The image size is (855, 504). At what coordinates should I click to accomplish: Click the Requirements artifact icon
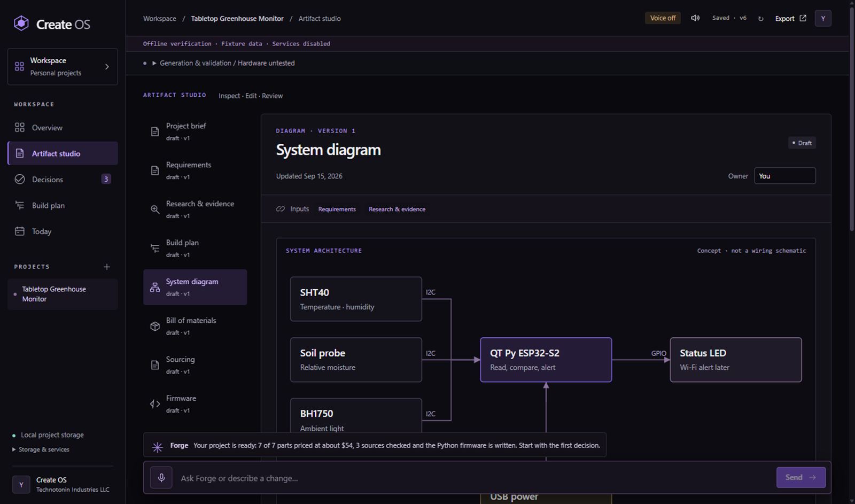pyautogui.click(x=155, y=170)
